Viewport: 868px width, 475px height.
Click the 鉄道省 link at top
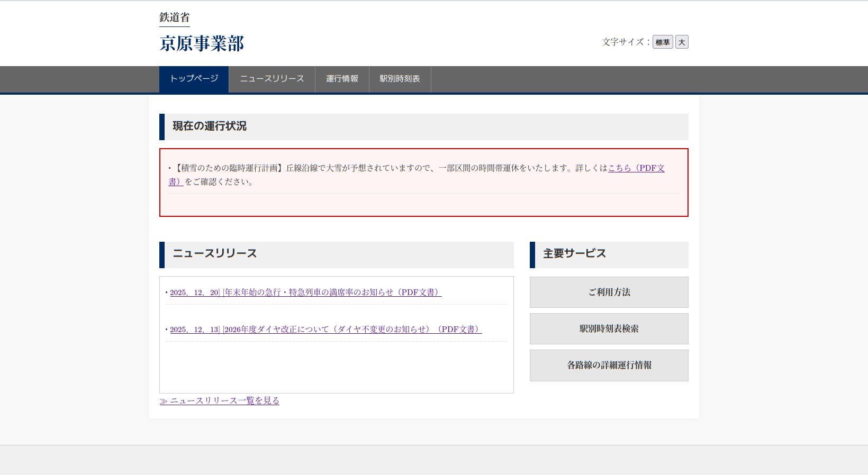174,17
